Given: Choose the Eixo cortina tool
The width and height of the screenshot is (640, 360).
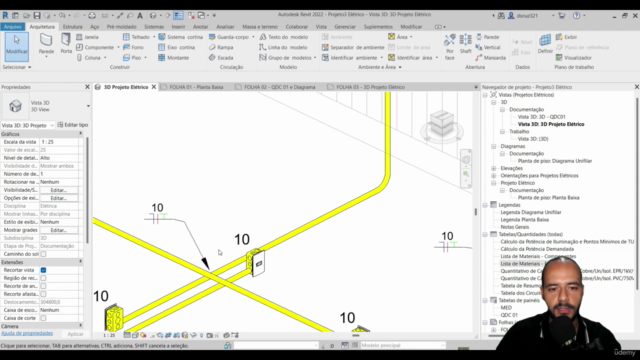Looking at the screenshot, I should pos(177,47).
